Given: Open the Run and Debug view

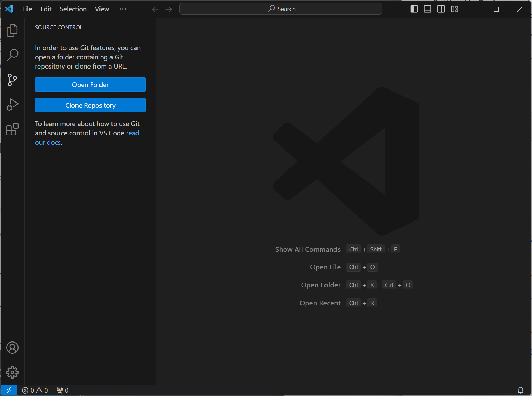Looking at the screenshot, I should (12, 105).
